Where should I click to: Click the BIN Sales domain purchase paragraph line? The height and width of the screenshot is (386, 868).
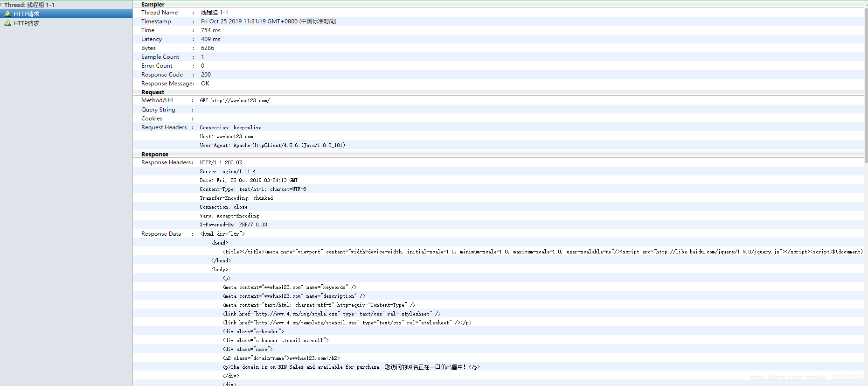click(x=351, y=367)
